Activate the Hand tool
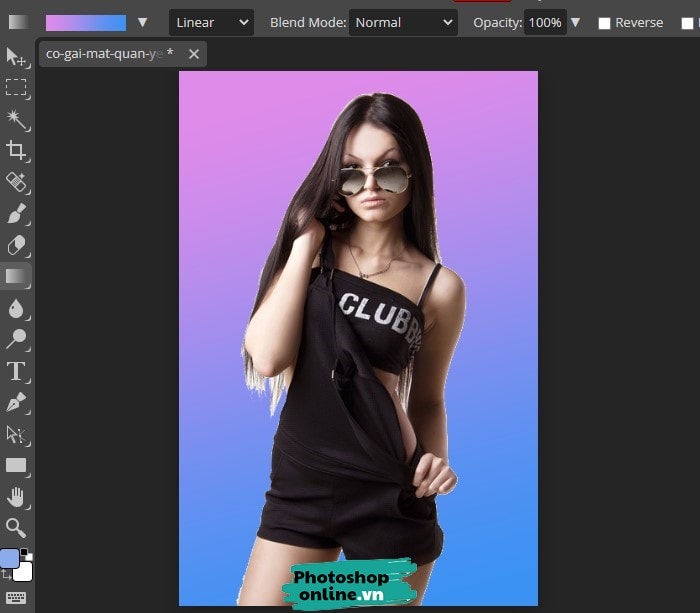This screenshot has width=700, height=613. (x=16, y=497)
